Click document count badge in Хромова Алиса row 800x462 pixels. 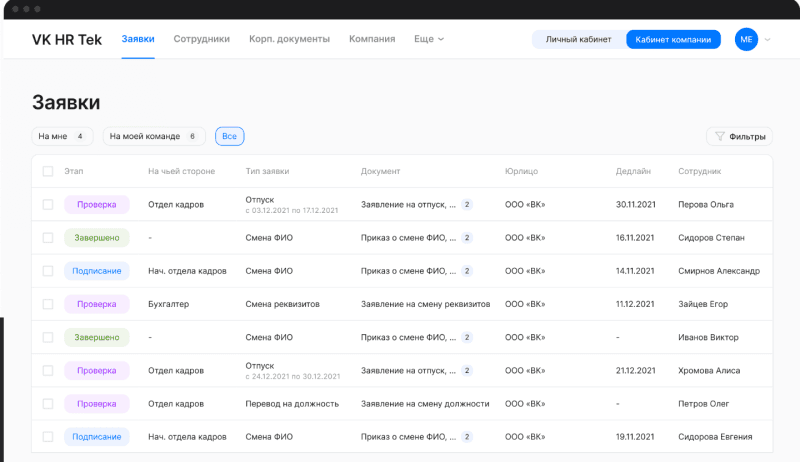(x=466, y=370)
